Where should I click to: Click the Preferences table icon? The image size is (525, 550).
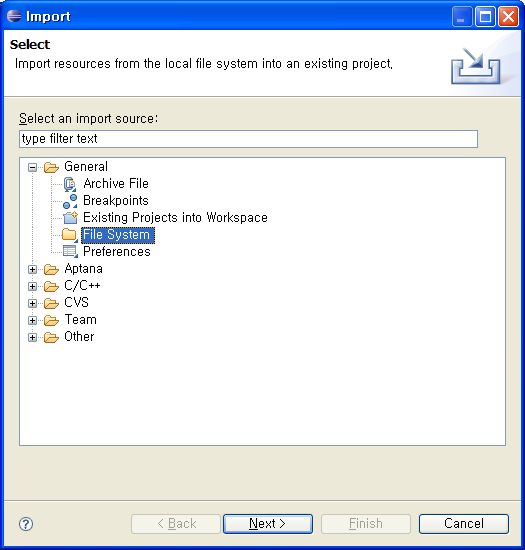[70, 251]
